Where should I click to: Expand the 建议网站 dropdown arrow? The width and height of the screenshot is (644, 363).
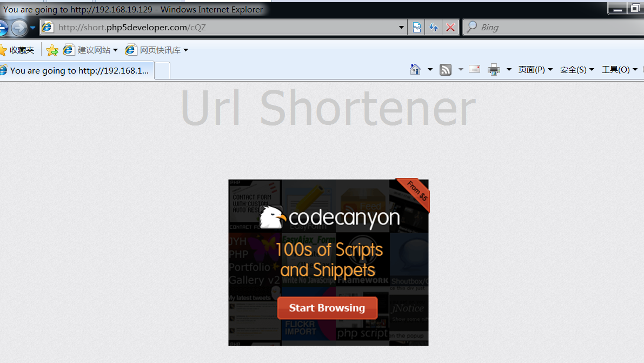click(x=115, y=50)
